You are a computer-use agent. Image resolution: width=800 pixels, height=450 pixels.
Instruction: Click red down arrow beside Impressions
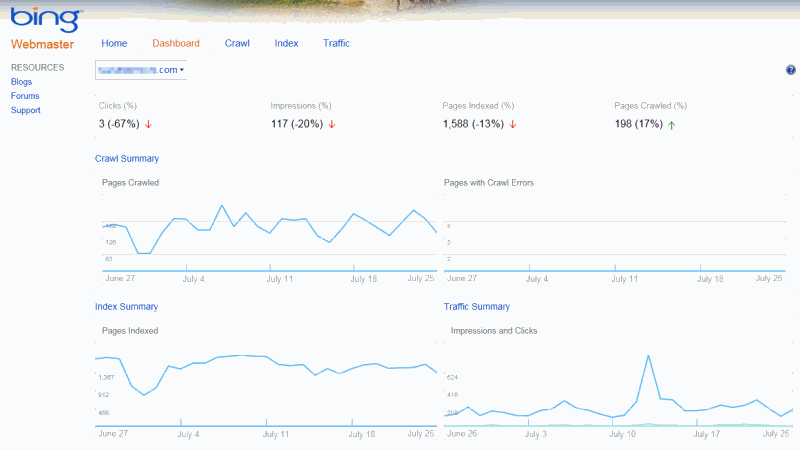coord(332,124)
